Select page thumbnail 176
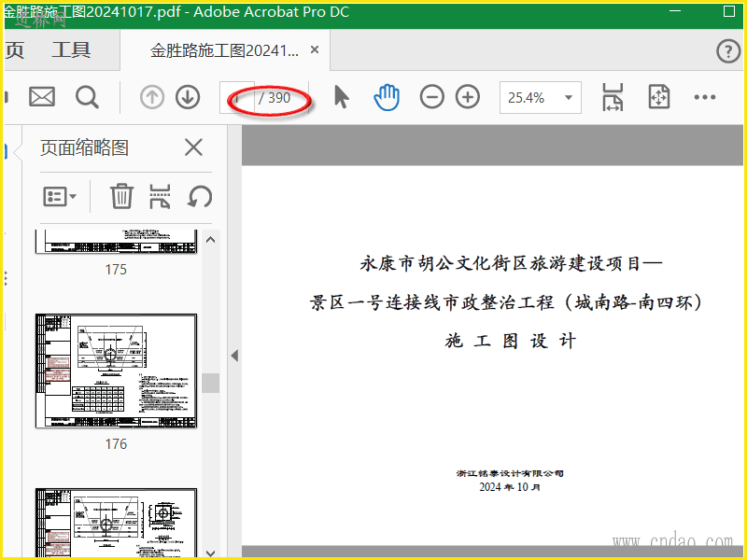The height and width of the screenshot is (560, 747). [x=116, y=371]
